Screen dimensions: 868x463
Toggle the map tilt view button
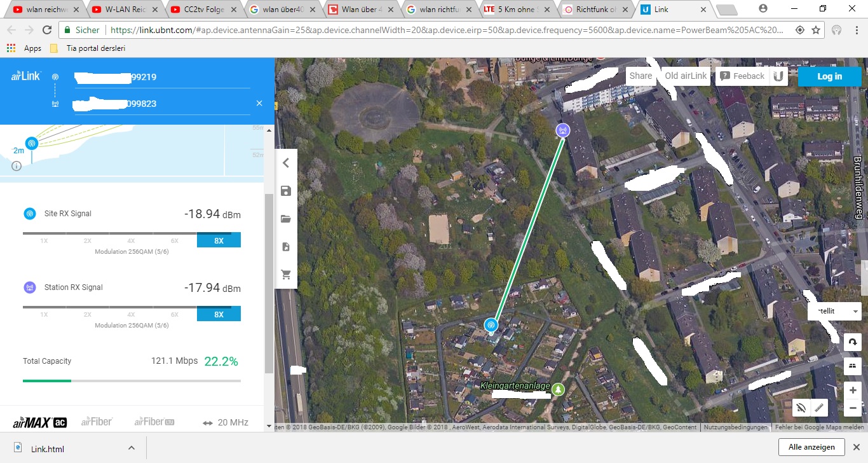853,366
